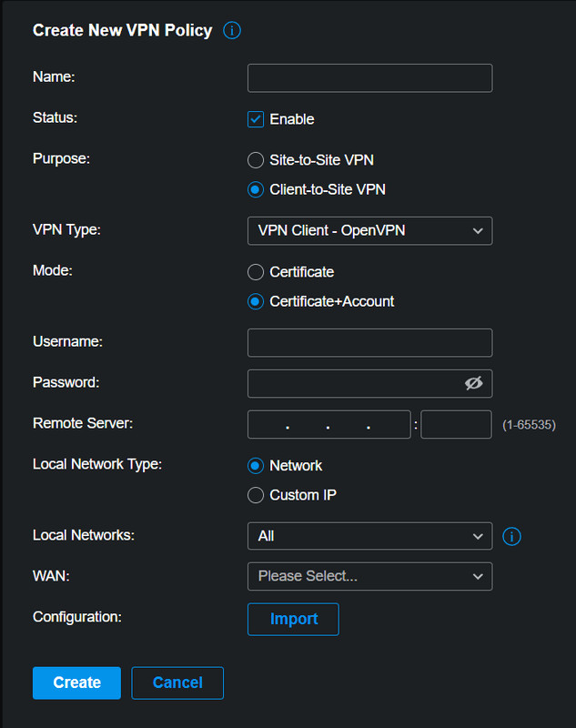
Task: Click the Create button
Action: 76,682
